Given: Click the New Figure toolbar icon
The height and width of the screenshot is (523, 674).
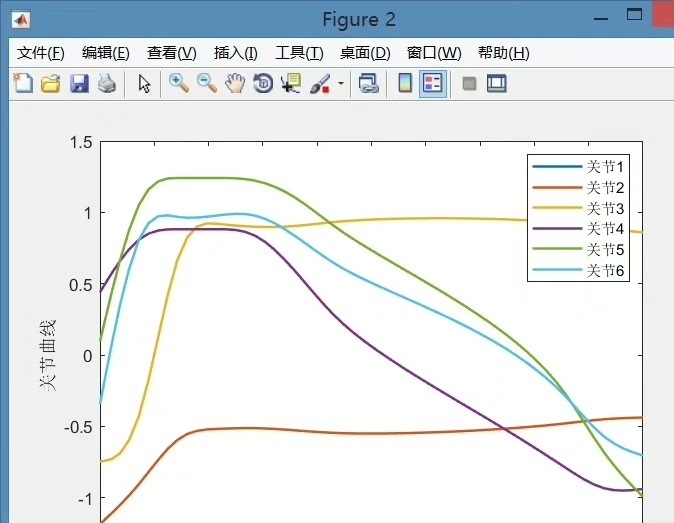Looking at the screenshot, I should [23, 83].
